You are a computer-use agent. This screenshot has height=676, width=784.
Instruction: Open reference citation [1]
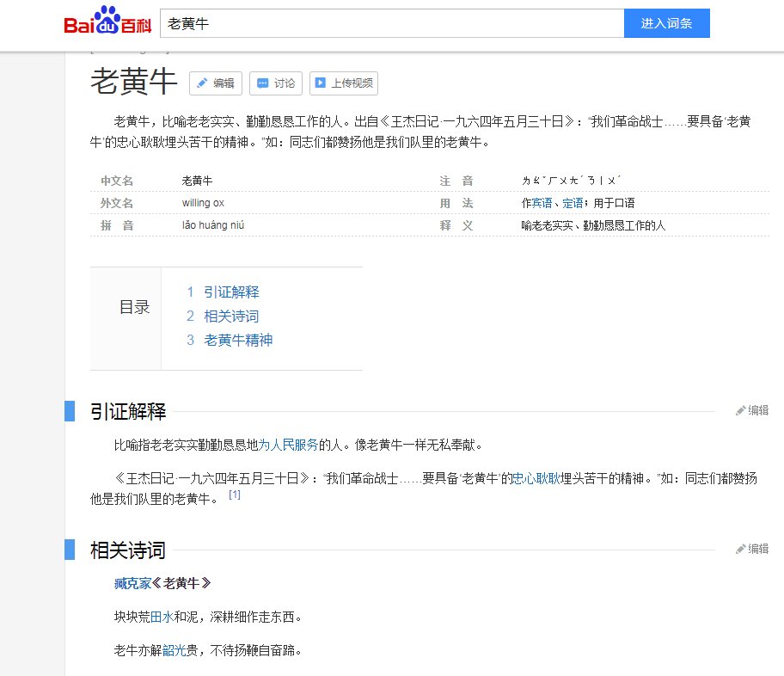tap(234, 495)
